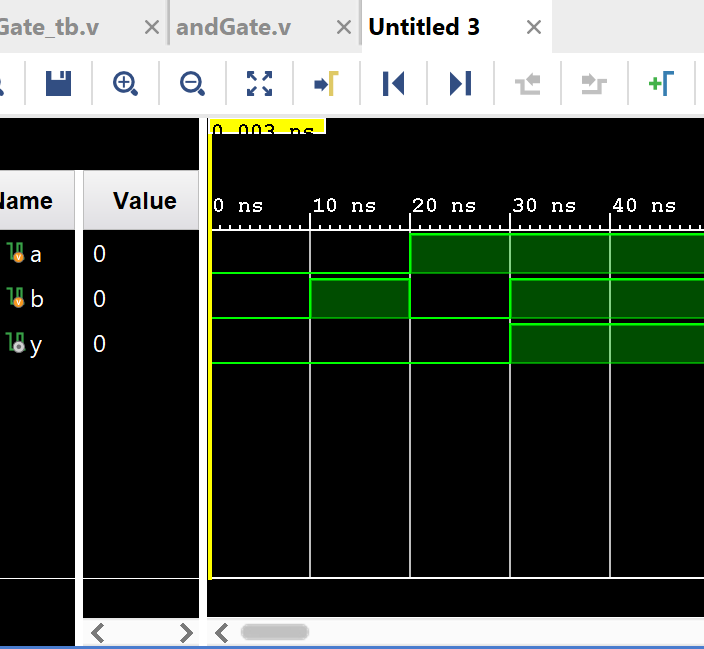Image resolution: width=704 pixels, height=649 pixels.
Task: Select output signal y
Action: (x=35, y=344)
